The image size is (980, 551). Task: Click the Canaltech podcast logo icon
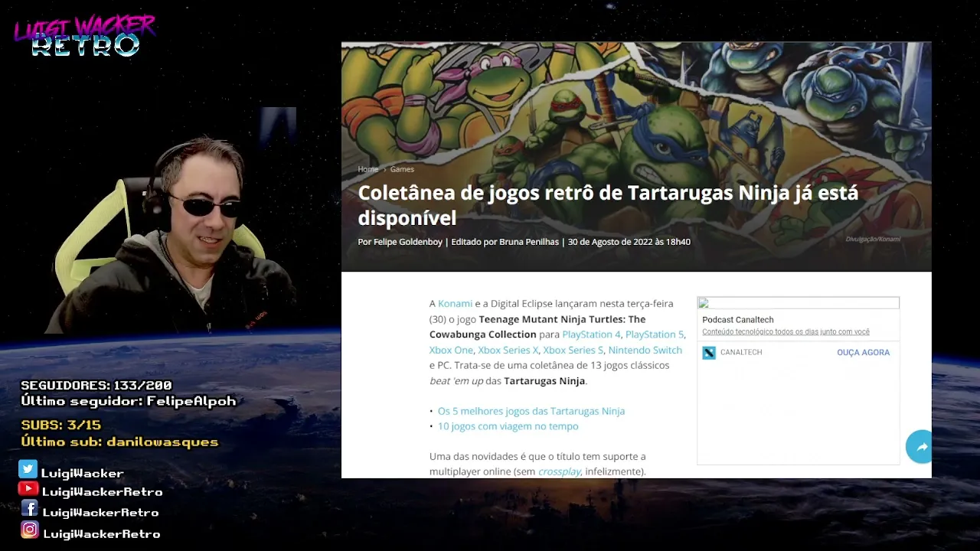tap(709, 353)
